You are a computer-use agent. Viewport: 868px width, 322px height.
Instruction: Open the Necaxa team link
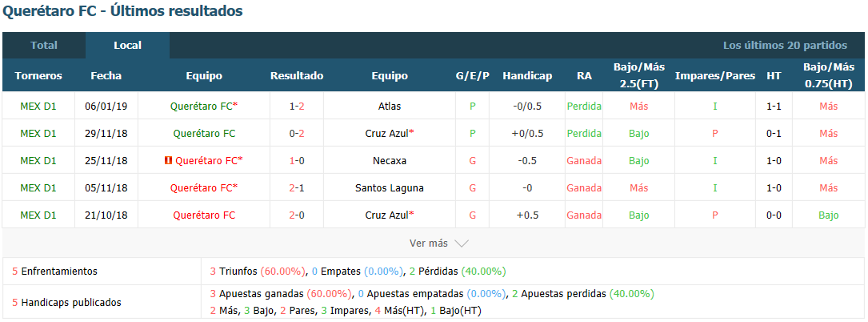point(390,161)
